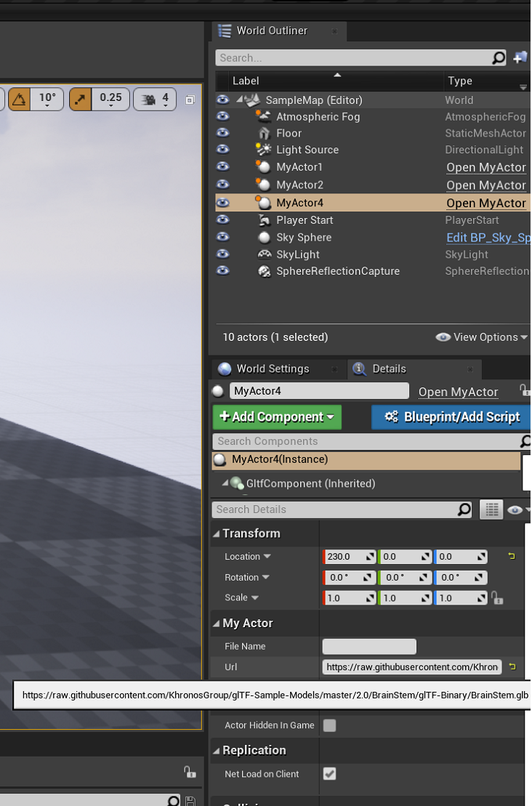Click Blueprint/Add Script button
The width and height of the screenshot is (532, 806).
click(451, 417)
